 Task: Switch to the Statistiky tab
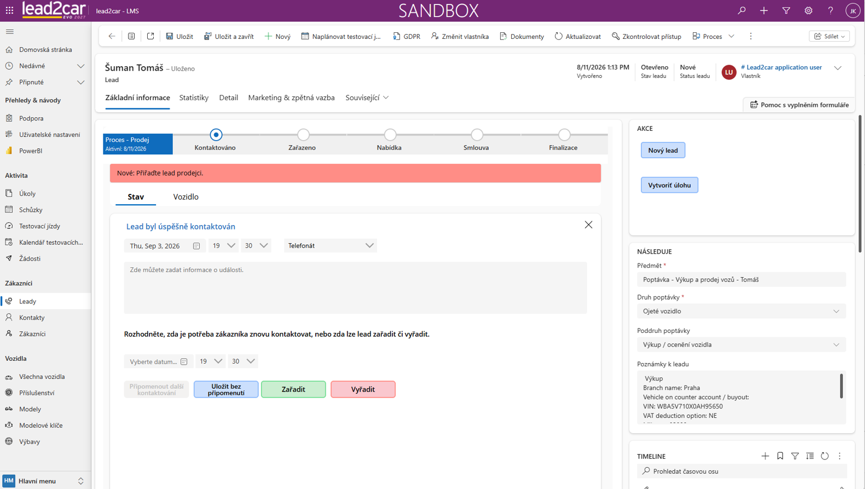(x=194, y=97)
